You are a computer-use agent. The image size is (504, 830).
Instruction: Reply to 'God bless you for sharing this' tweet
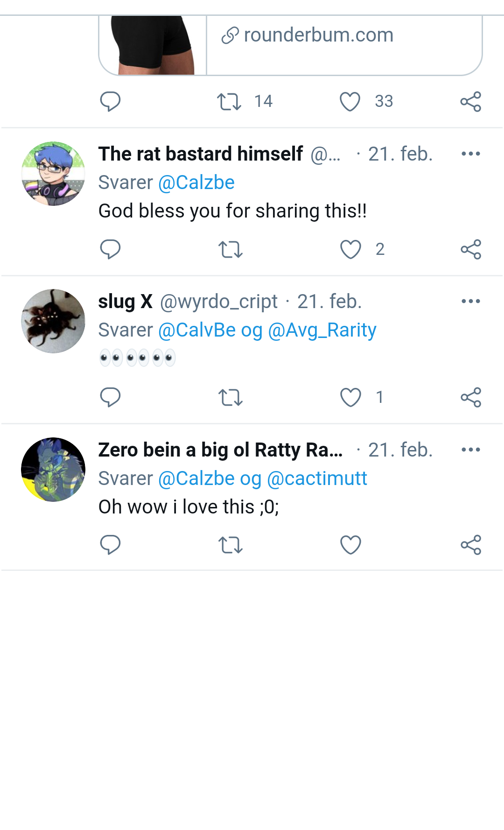[111, 249]
